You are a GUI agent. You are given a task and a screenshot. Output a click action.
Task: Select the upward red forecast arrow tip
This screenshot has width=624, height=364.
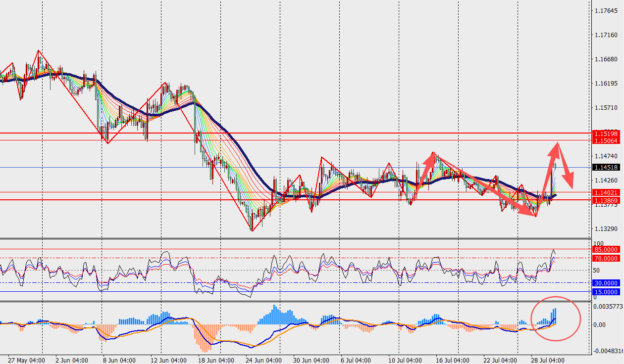tap(558, 143)
